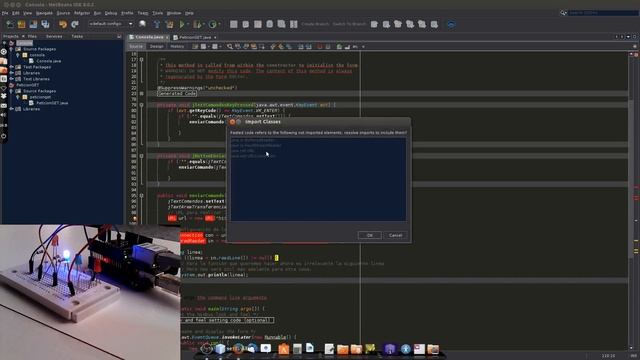Select Console.java in the project tree
This screenshot has width=640, height=360.
[x=49, y=61]
